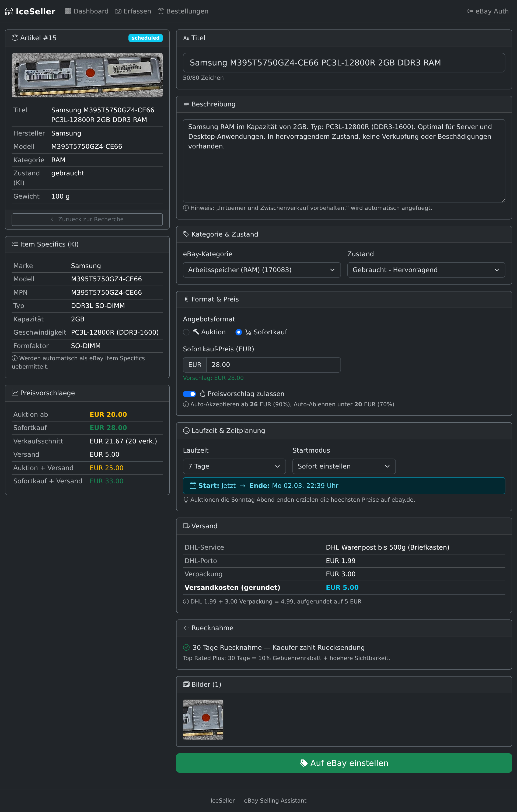The image size is (517, 812).
Task: Click DHL Warenpost bis 500g service text
Action: pyautogui.click(x=387, y=547)
